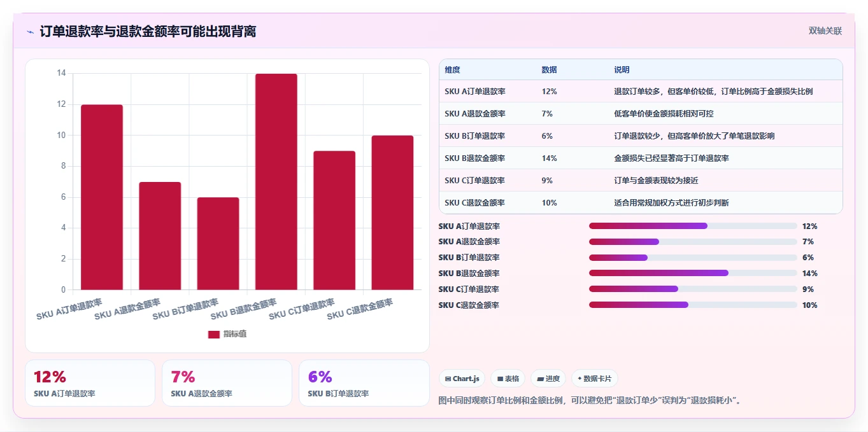Screen dimensions: 868x432
Task: Click the 数据 table column header
Action: [549, 69]
